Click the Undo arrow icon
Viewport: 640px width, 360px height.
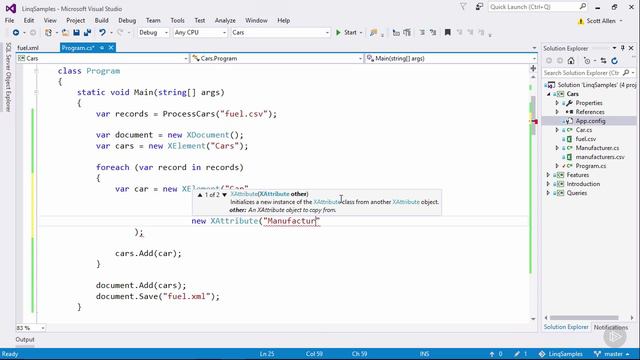pyautogui.click(x=102, y=33)
